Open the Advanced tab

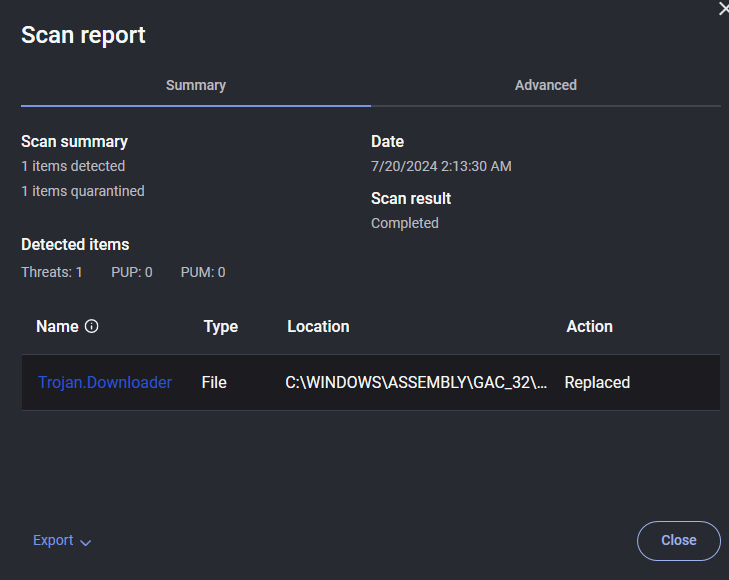tap(546, 85)
